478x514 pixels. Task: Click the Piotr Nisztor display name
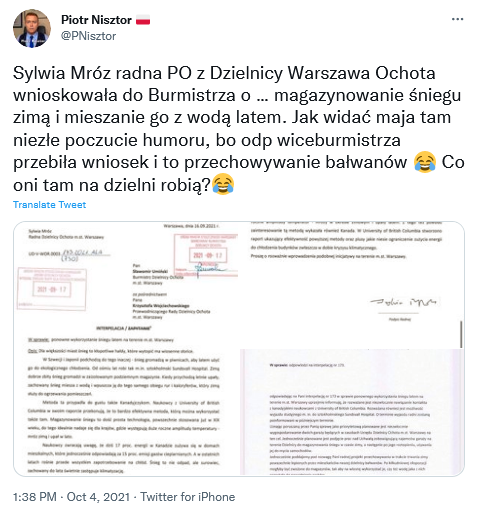point(96,20)
